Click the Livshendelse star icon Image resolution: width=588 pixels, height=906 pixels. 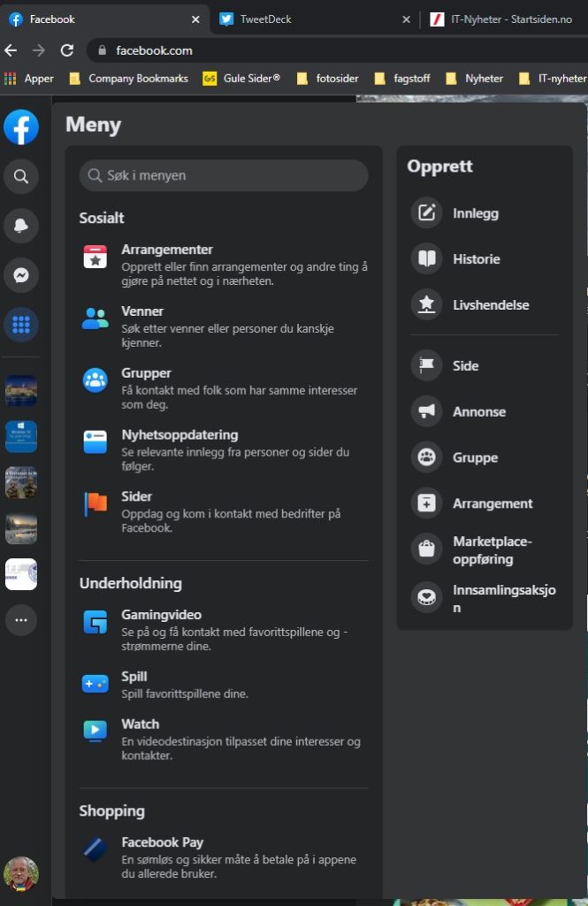(x=427, y=305)
